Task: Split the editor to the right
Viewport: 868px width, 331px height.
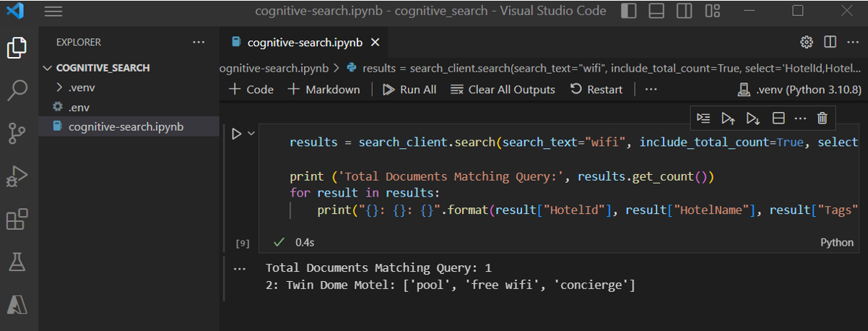Action: (x=830, y=42)
